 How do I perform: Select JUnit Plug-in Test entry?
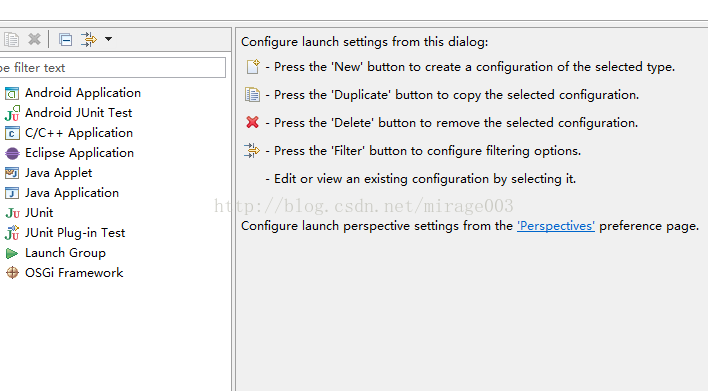pos(65,233)
